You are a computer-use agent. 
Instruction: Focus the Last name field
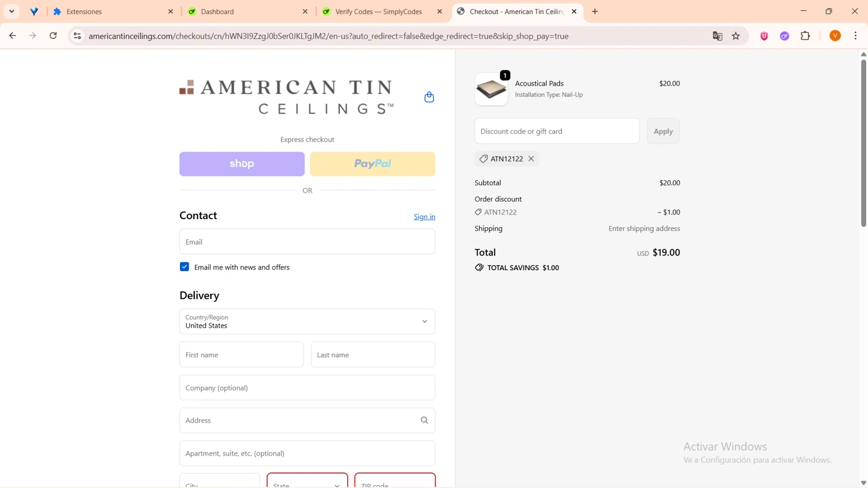373,354
